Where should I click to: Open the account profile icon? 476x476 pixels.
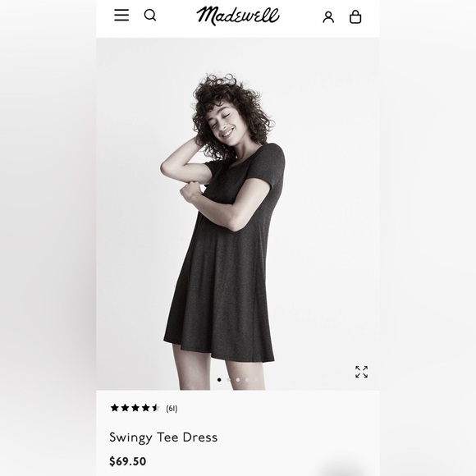328,17
